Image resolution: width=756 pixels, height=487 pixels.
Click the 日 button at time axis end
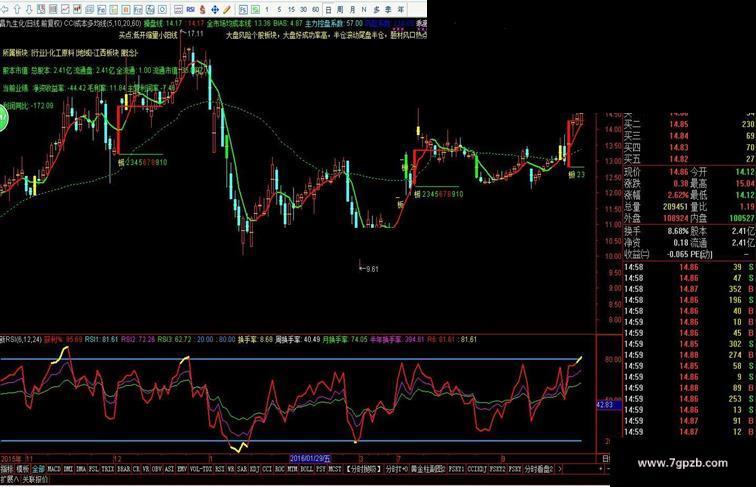click(x=606, y=458)
